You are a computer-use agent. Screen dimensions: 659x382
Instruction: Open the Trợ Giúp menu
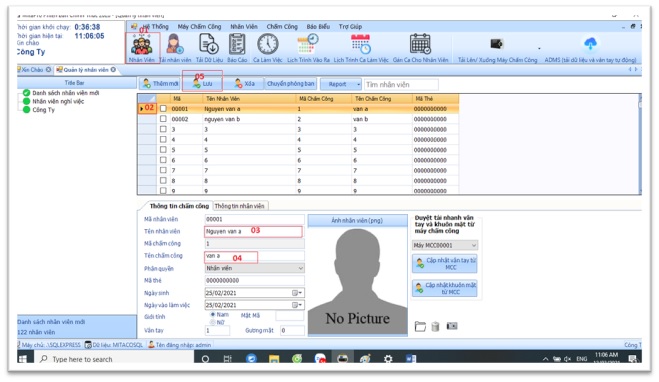(x=350, y=26)
